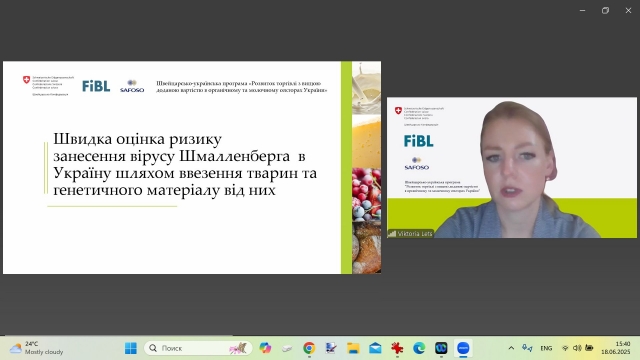Click the battery status tray icon
Image resolution: width=640 pixels, height=360 pixels.
pos(589,348)
